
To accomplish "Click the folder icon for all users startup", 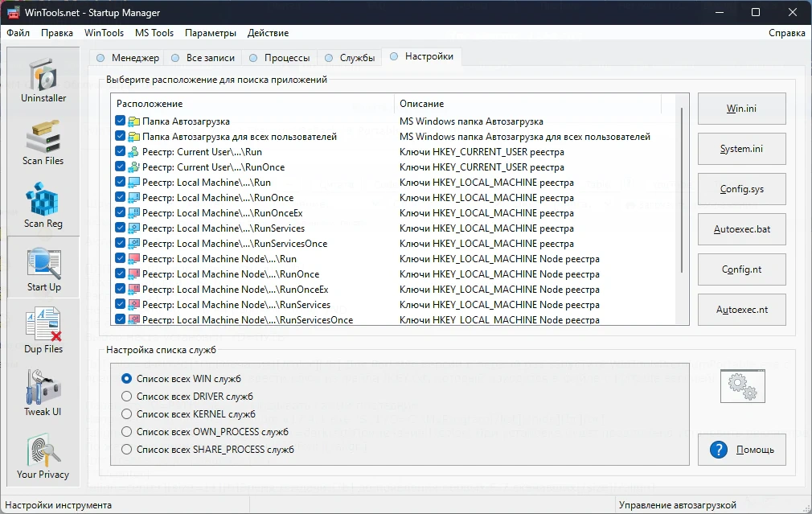I will [134, 136].
